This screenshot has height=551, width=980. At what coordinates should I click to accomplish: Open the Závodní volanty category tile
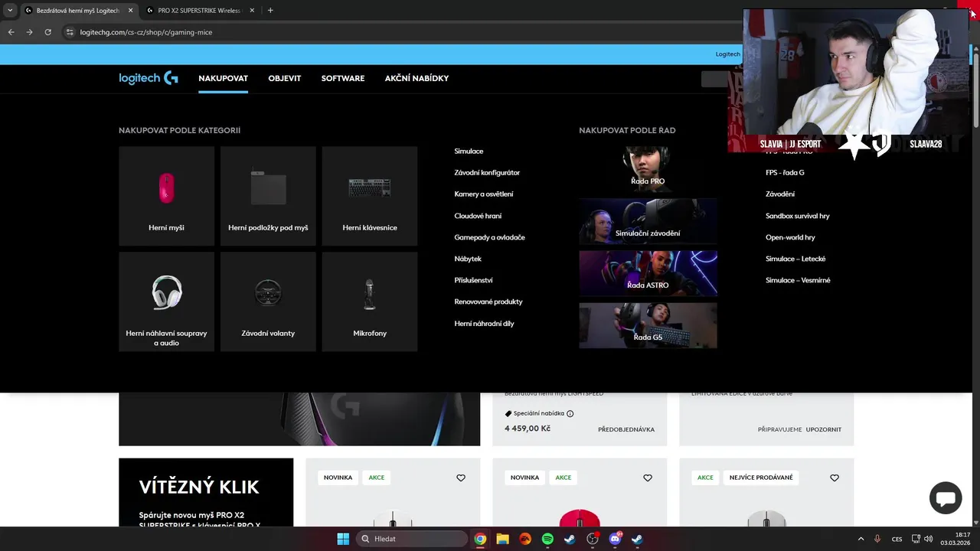(268, 302)
